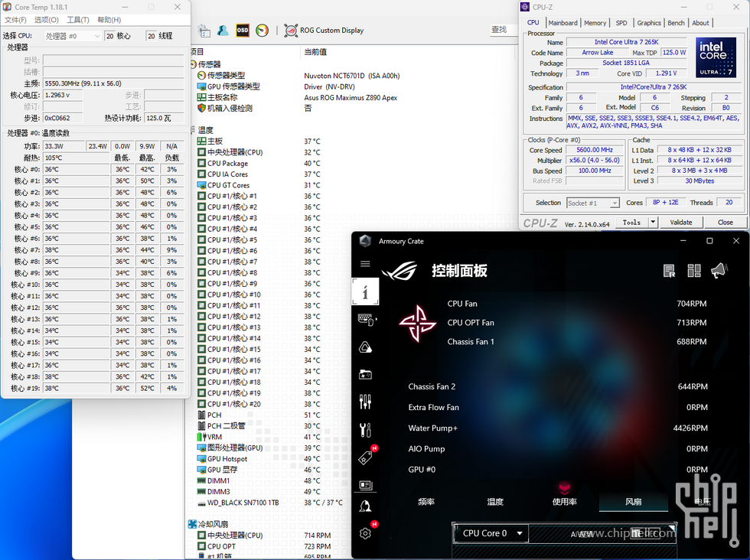The width and height of the screenshot is (750, 560).
Task: Switch to the SPD tab in CPU-Z
Action: [621, 23]
